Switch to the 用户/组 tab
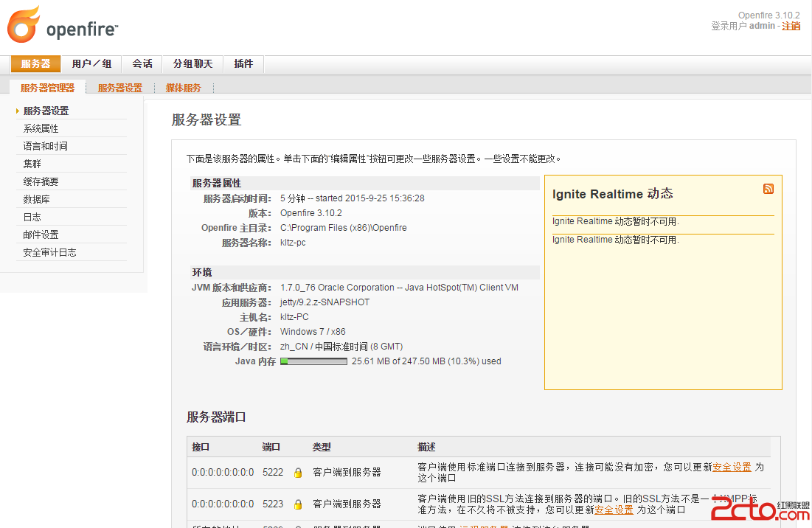Screen dimensions: 812x528 click(91, 64)
